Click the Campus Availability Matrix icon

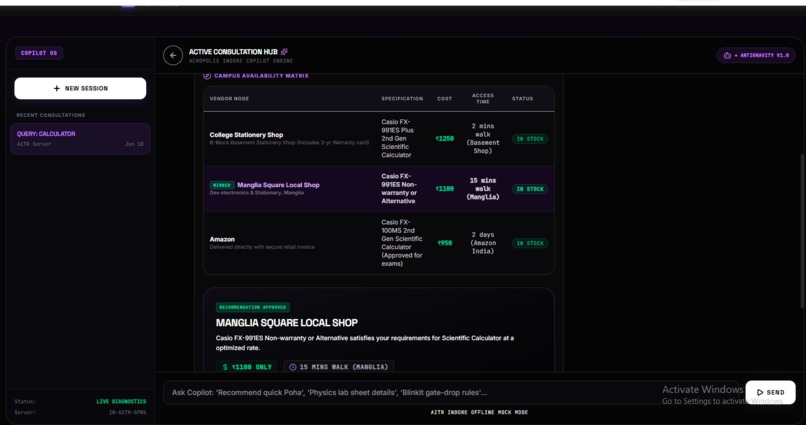207,76
